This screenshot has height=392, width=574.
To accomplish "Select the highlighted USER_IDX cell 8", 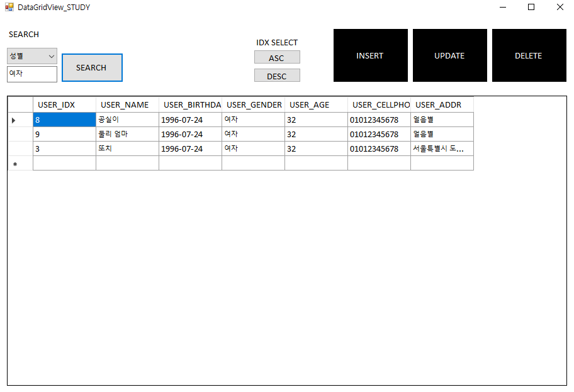I will click(x=64, y=120).
